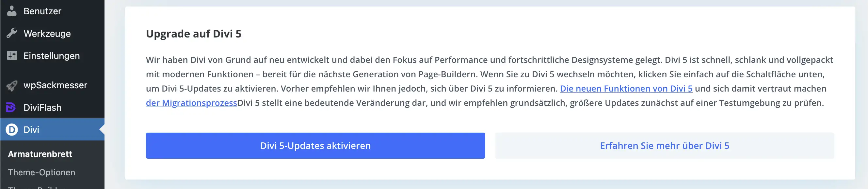Click the Divi 5 description paragraph text
The image size is (868, 189).
tap(404, 74)
